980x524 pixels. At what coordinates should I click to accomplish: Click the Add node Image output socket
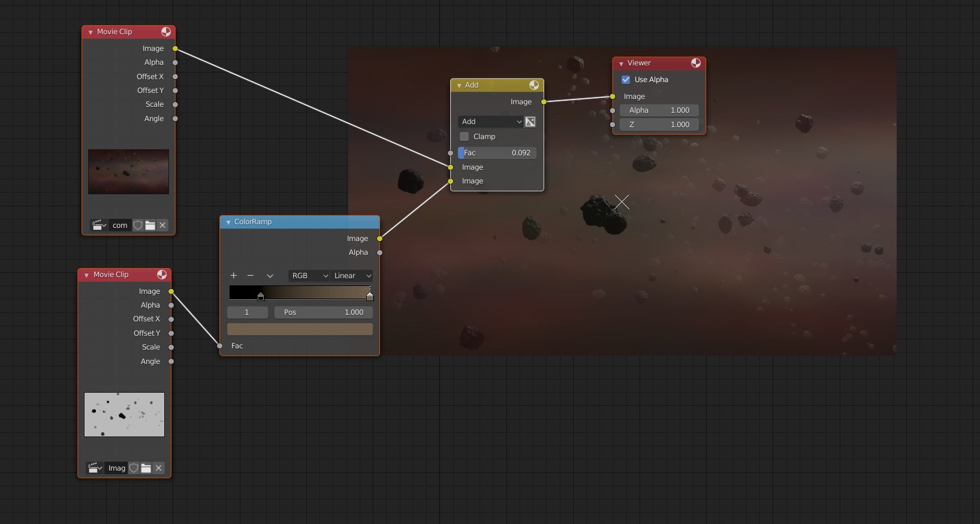[x=544, y=102]
